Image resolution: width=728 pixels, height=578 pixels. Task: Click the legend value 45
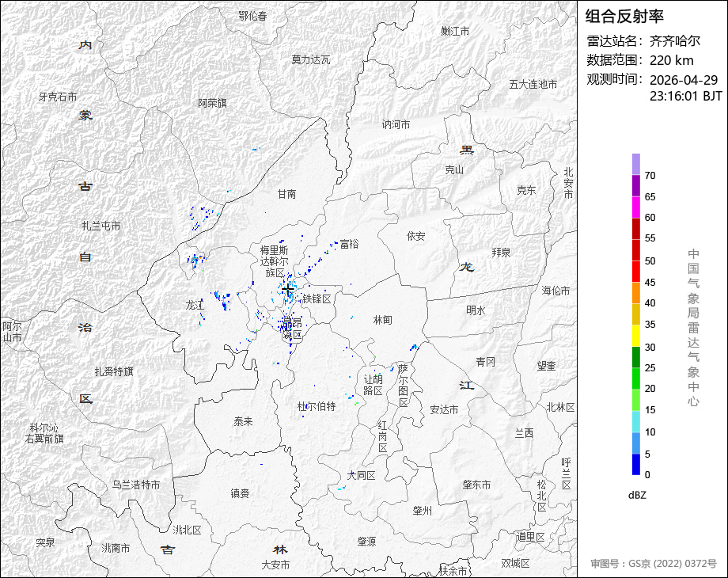(650, 283)
